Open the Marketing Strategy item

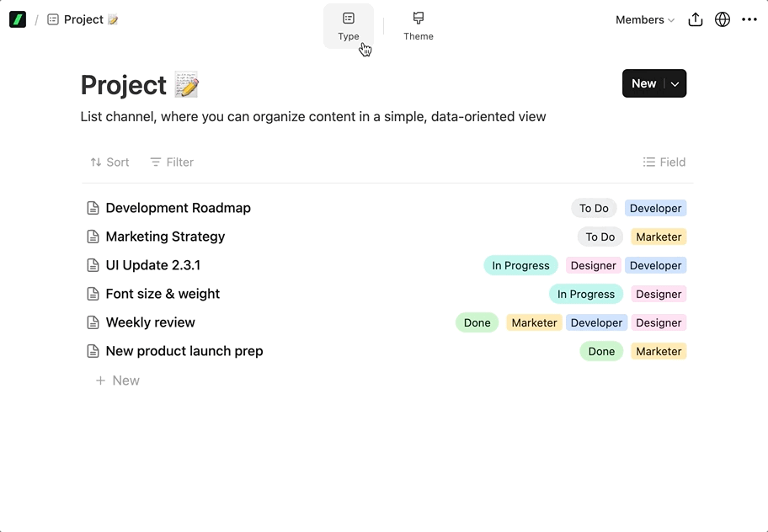pyautogui.click(x=165, y=237)
